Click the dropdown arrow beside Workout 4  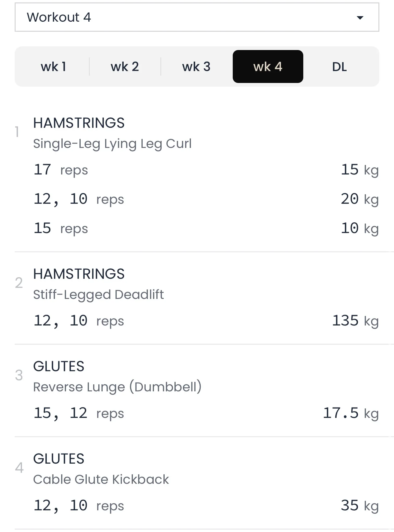(x=360, y=18)
